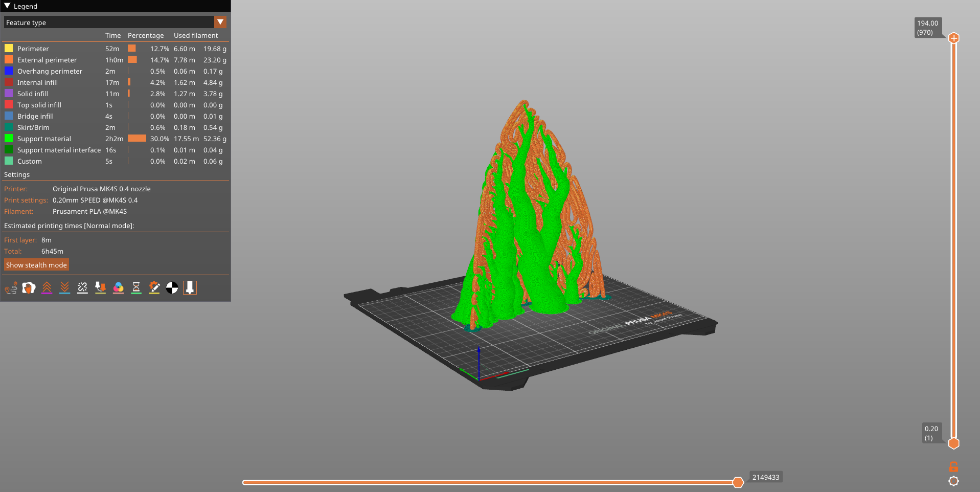The image size is (980, 492).
Task: Click the unlock icon below vertical slider
Action: tap(953, 466)
